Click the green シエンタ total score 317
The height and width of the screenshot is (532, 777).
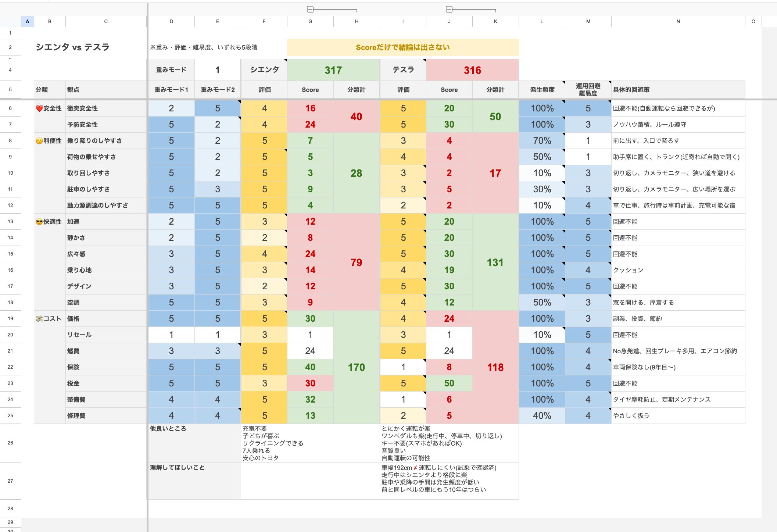(333, 70)
